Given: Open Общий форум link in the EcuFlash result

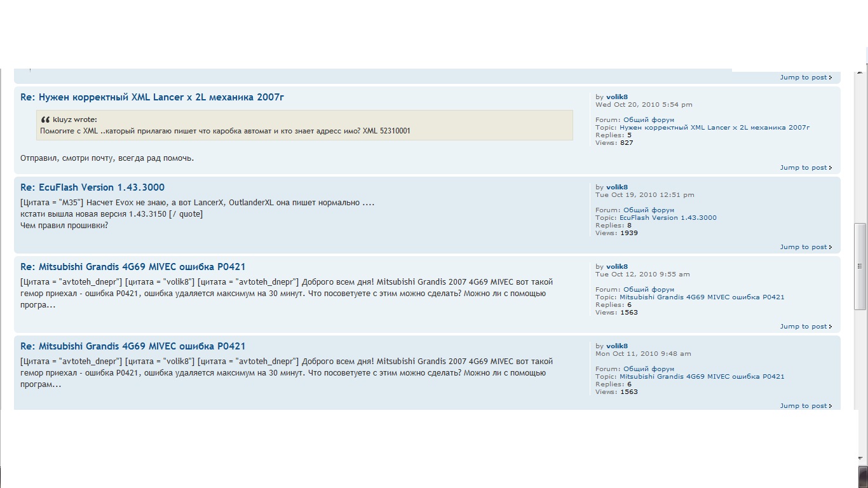Looking at the screenshot, I should click(x=648, y=210).
